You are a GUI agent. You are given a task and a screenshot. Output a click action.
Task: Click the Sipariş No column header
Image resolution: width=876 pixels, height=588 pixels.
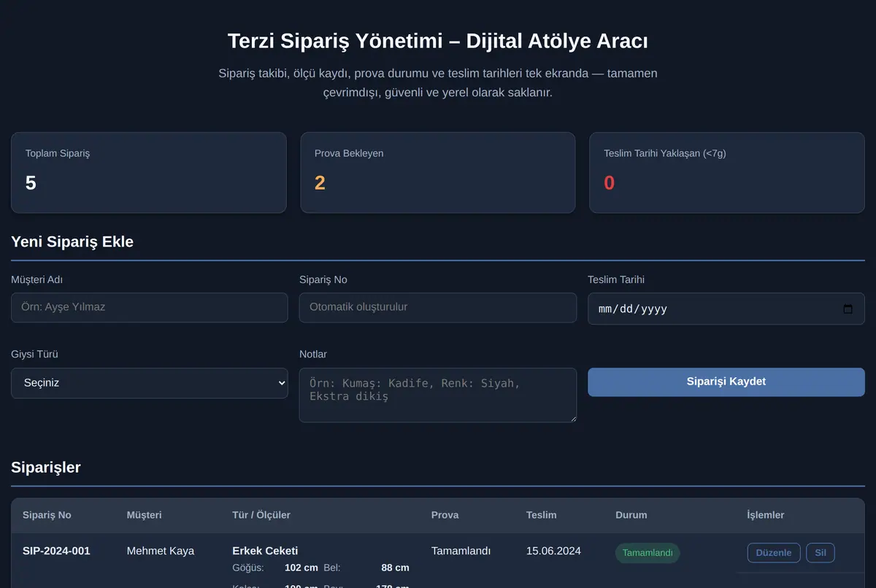click(x=47, y=515)
